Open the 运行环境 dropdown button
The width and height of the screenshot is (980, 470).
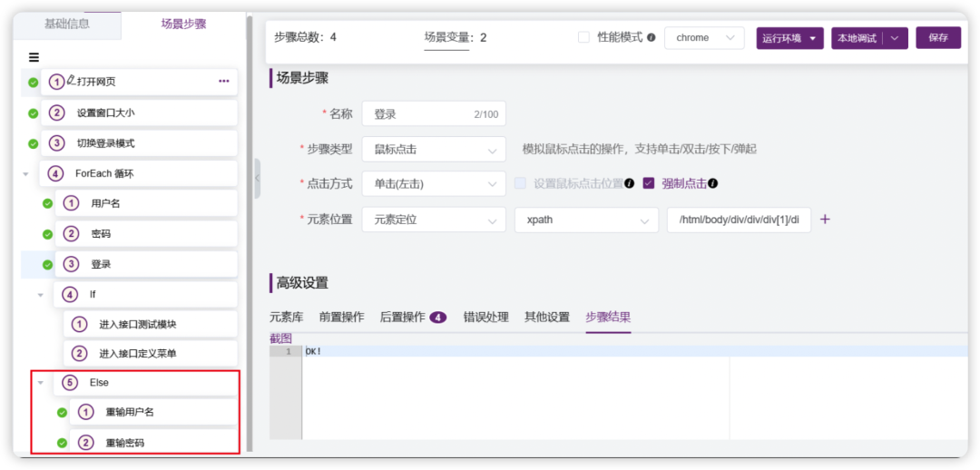[790, 38]
